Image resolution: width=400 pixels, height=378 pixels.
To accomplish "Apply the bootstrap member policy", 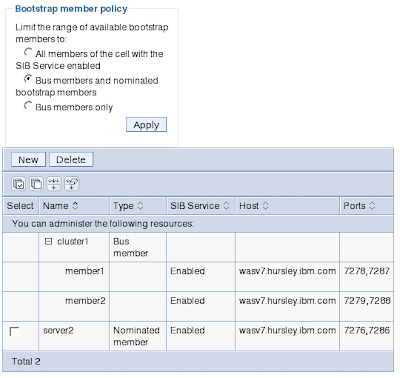I will (x=146, y=125).
